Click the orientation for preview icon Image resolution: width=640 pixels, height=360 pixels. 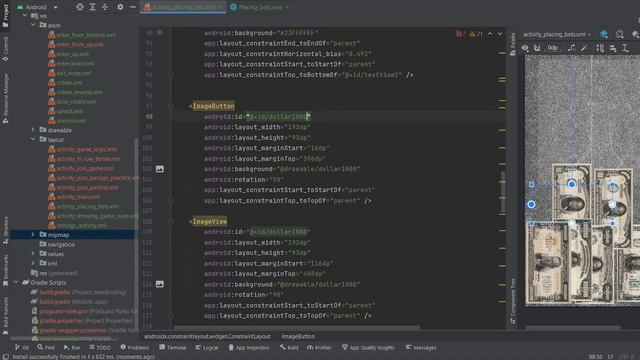click(x=620, y=34)
